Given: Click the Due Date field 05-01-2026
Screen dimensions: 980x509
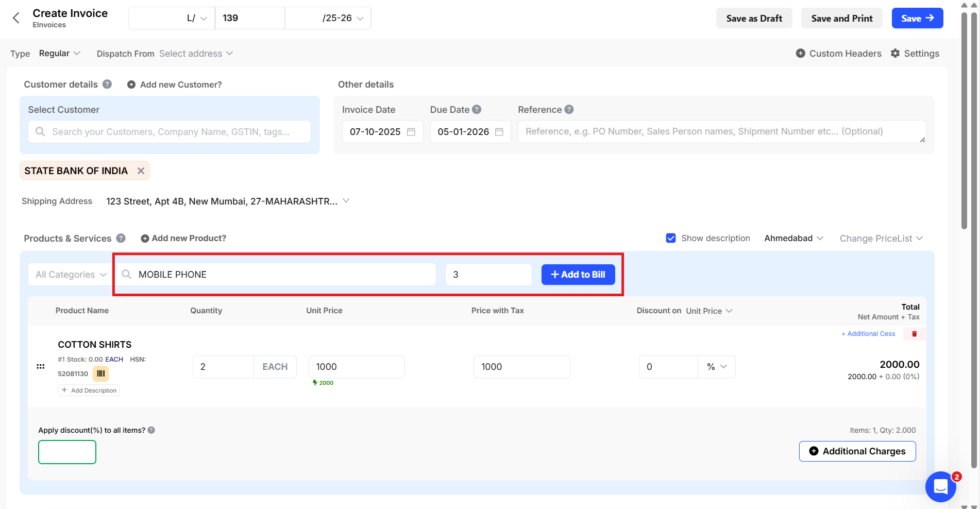Looking at the screenshot, I should pyautogui.click(x=470, y=132).
